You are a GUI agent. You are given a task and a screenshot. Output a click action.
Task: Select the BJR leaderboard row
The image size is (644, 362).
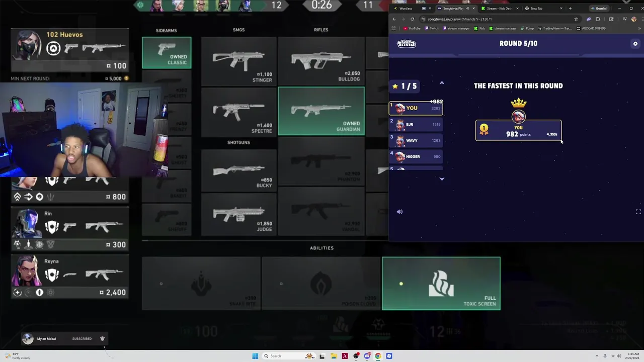pos(417,124)
